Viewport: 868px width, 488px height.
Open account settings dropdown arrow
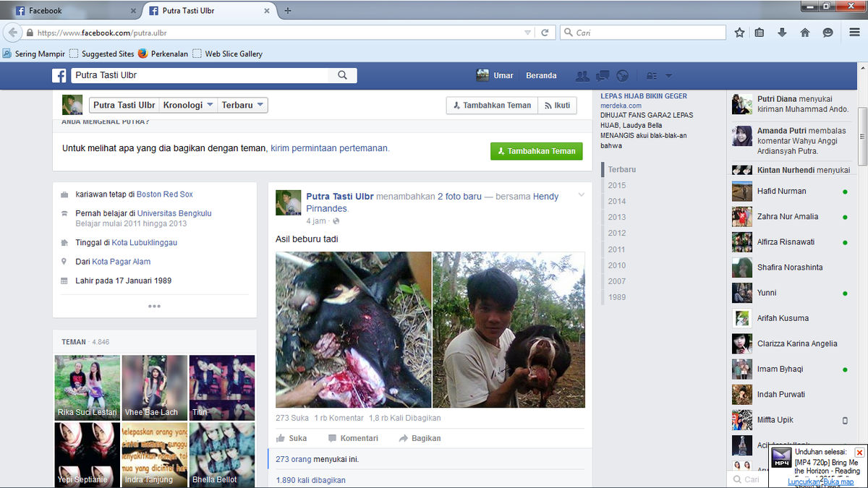coord(668,75)
